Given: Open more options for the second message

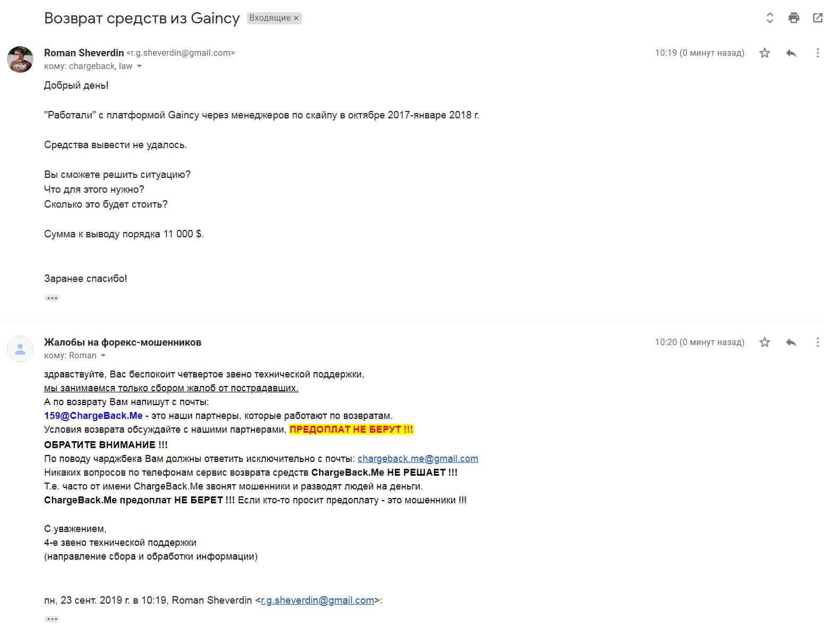Looking at the screenshot, I should point(818,342).
